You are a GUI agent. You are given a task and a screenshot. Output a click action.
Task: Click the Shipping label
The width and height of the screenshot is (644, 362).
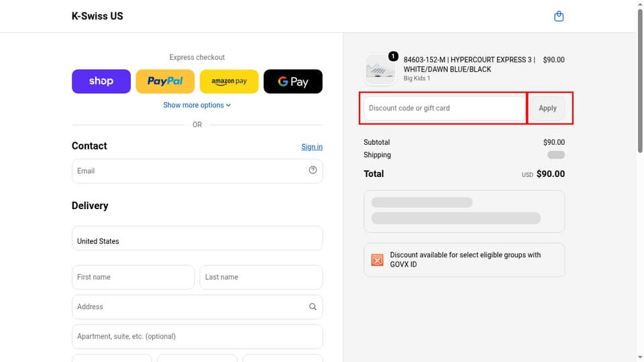[x=377, y=155]
